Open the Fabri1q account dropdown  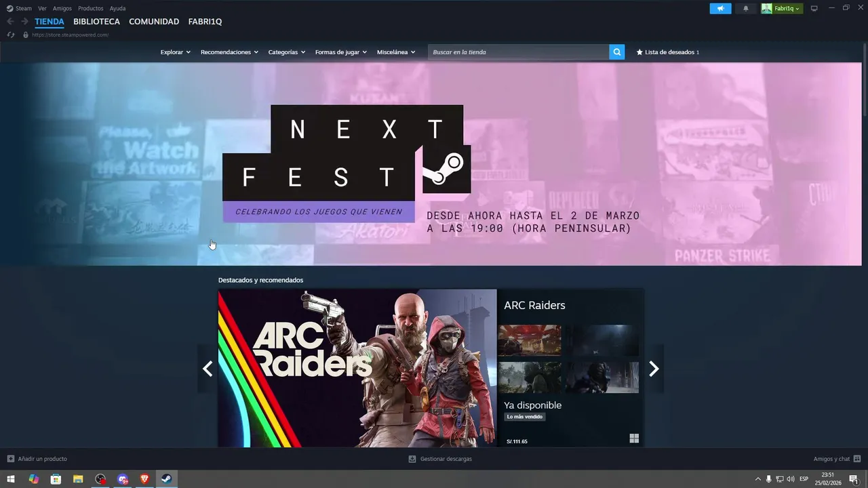787,8
